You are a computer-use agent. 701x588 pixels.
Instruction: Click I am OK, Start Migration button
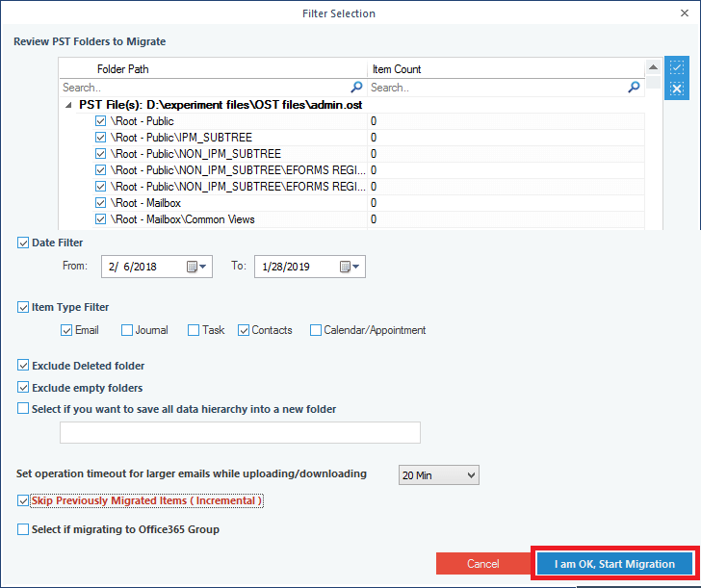click(x=614, y=563)
